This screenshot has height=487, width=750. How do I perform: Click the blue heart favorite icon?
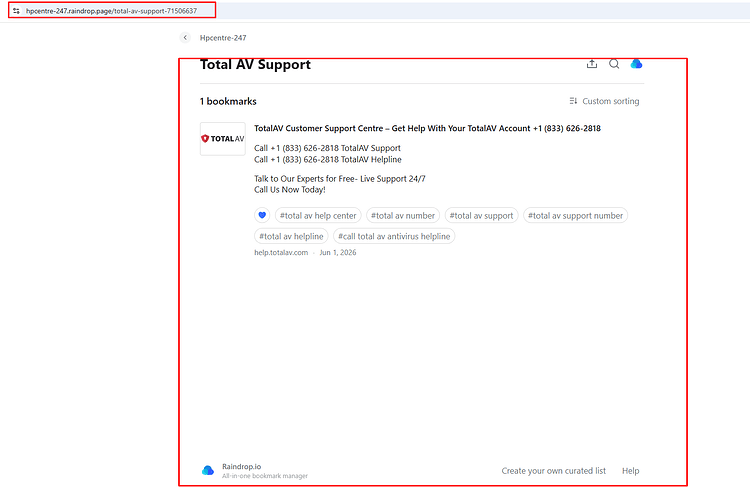[x=262, y=215]
